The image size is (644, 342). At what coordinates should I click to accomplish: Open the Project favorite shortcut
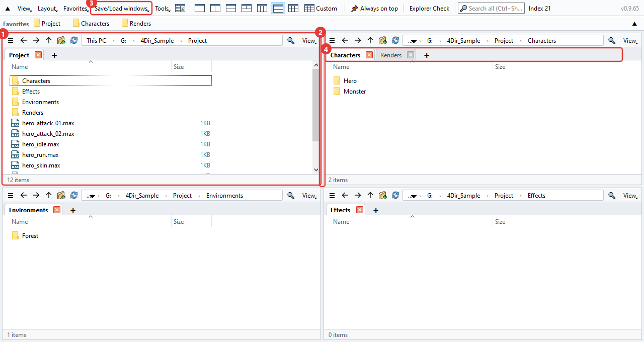tap(47, 23)
